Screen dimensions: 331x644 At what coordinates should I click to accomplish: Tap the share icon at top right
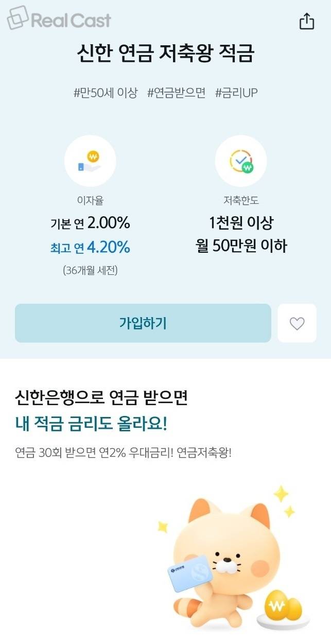pyautogui.click(x=306, y=21)
